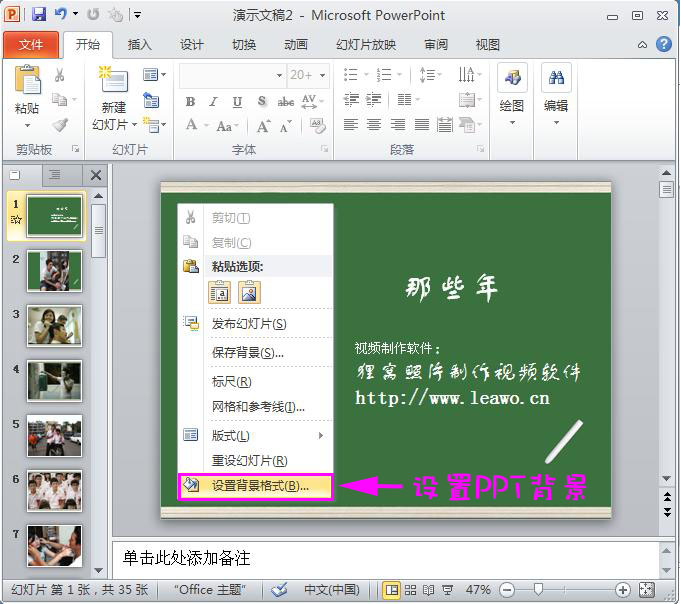Toggle Underline formatting
Image resolution: width=680 pixels, height=604 pixels.
(237, 101)
